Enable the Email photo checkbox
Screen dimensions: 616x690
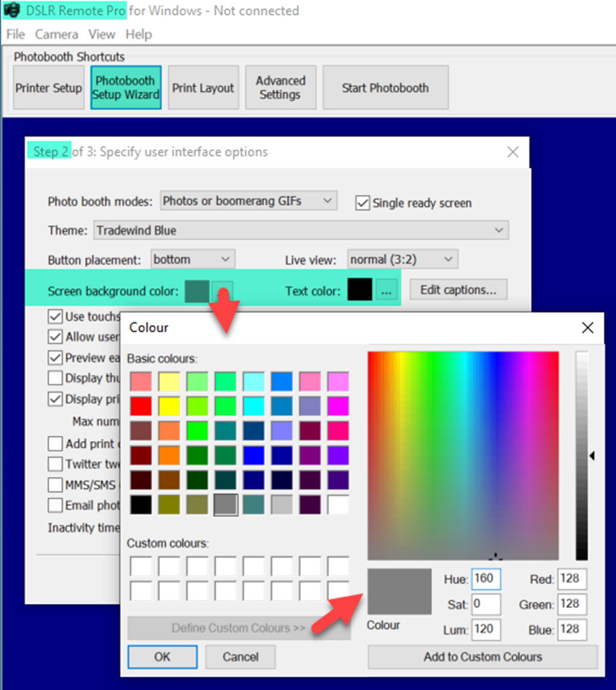pyautogui.click(x=55, y=505)
